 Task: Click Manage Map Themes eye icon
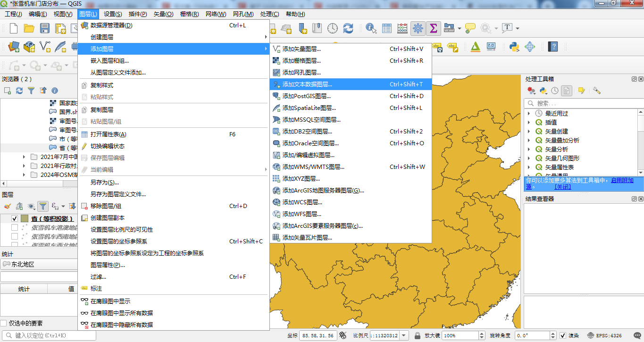coord(31,206)
